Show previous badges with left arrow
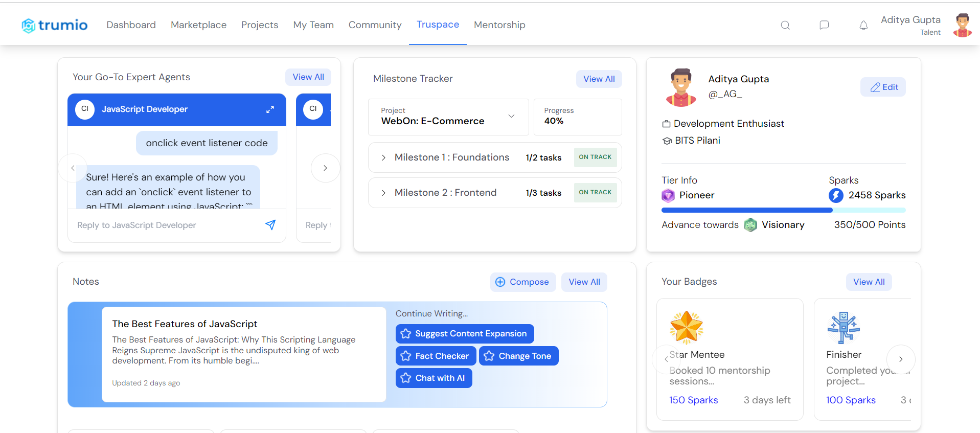The width and height of the screenshot is (980, 433). [666, 359]
